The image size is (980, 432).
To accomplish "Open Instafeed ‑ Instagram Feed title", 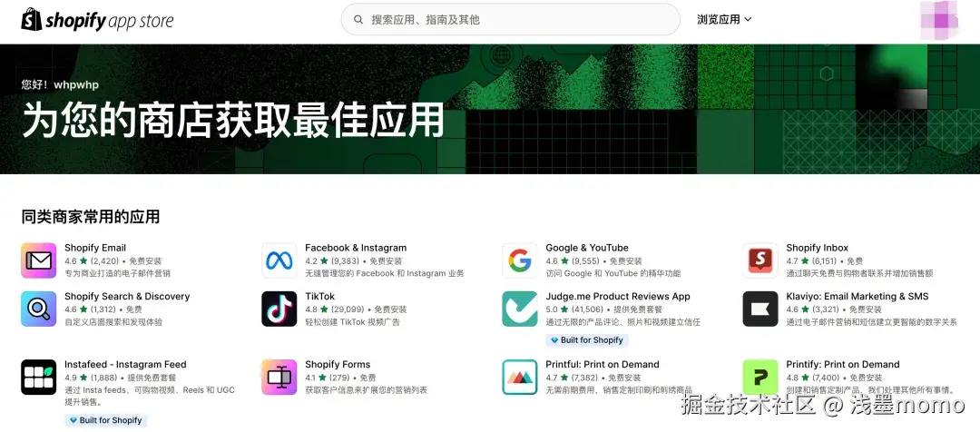I will (125, 365).
